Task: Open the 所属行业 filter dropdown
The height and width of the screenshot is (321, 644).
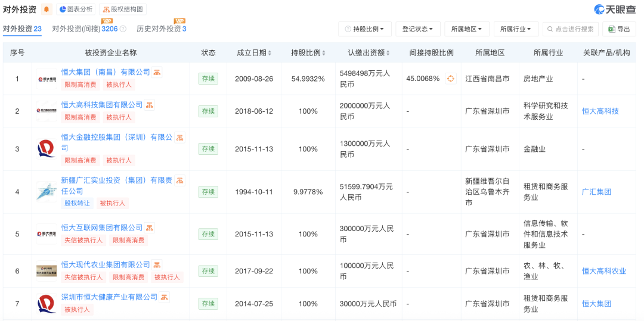Action: pyautogui.click(x=516, y=29)
